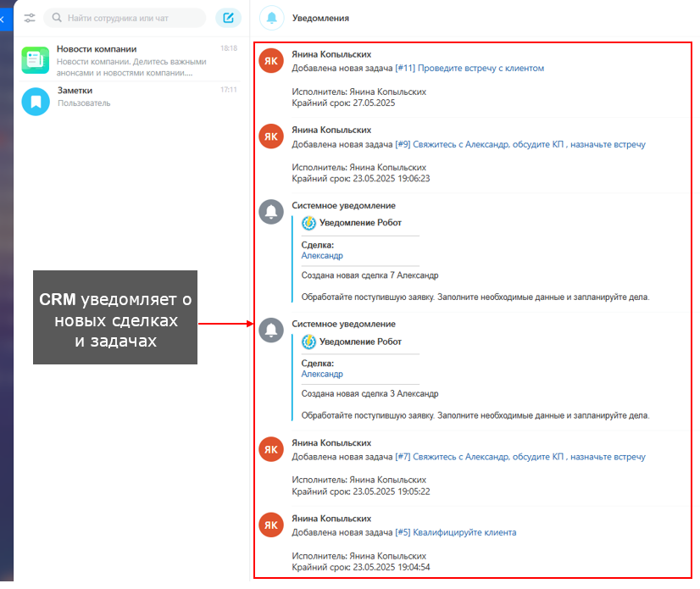Open task #9 Свяжитесь с Александр link
Screen dimensions: 700x589
pos(520,144)
